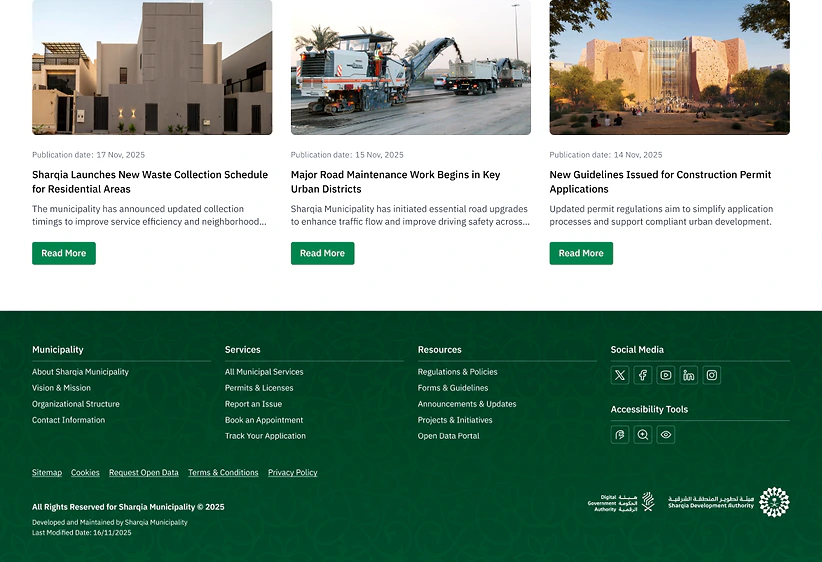The height and width of the screenshot is (562, 822).
Task: Click All Rights Reserved copyright text
Action: click(128, 507)
